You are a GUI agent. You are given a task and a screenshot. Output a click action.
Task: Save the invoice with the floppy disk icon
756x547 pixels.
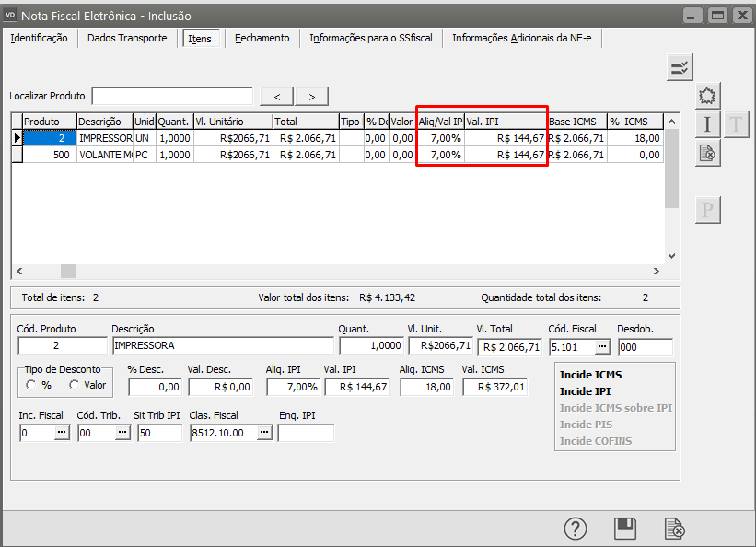coord(625,529)
